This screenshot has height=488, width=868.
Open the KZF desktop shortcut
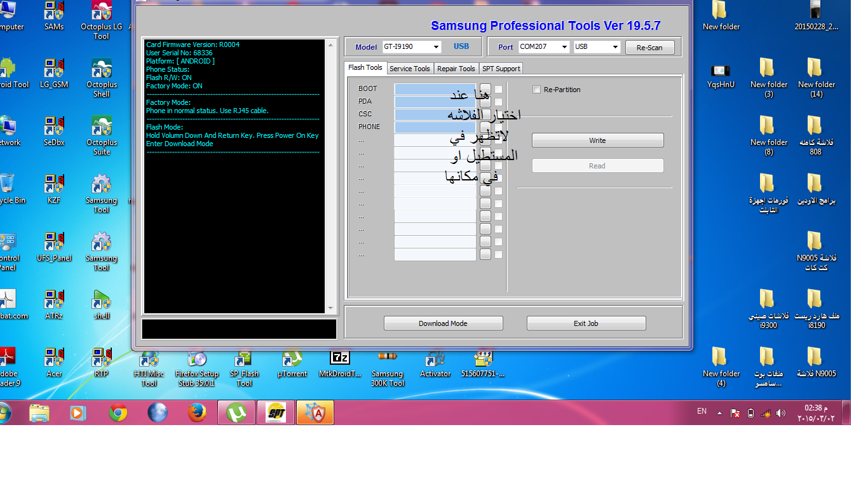tap(54, 189)
